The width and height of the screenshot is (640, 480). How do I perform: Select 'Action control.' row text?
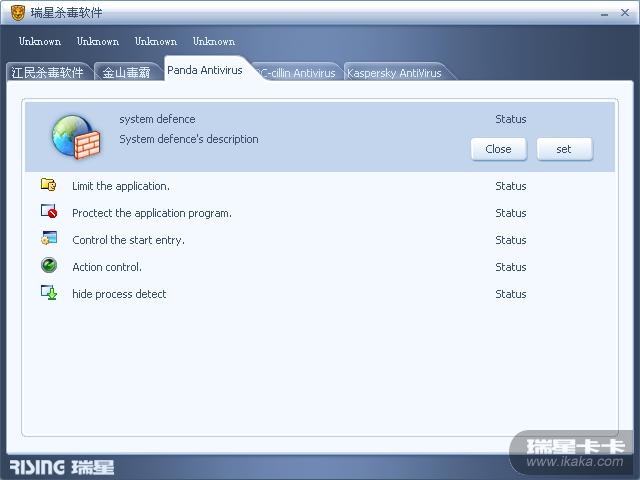pyautogui.click(x=107, y=267)
